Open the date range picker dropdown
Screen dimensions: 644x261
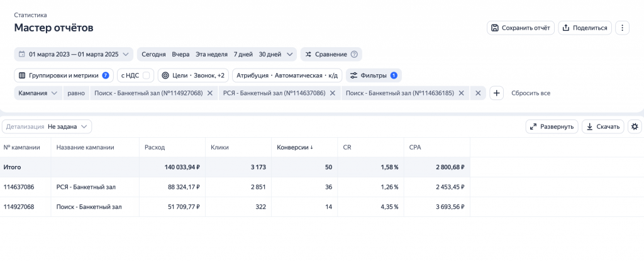click(74, 54)
